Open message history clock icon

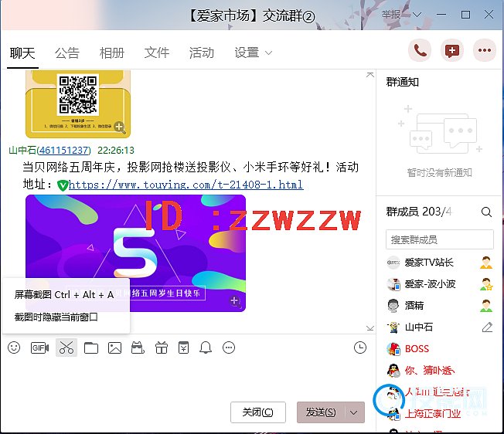(x=360, y=348)
